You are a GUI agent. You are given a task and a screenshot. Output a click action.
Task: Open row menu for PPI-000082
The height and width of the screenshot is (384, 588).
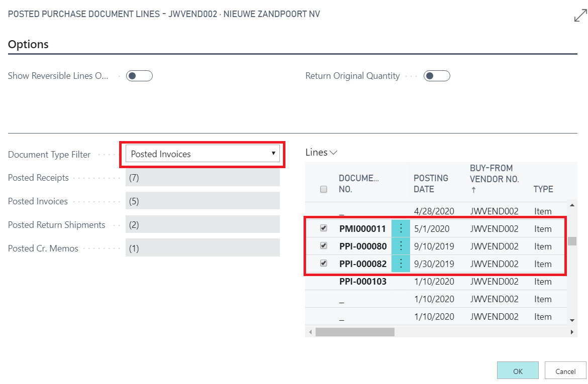click(x=401, y=264)
